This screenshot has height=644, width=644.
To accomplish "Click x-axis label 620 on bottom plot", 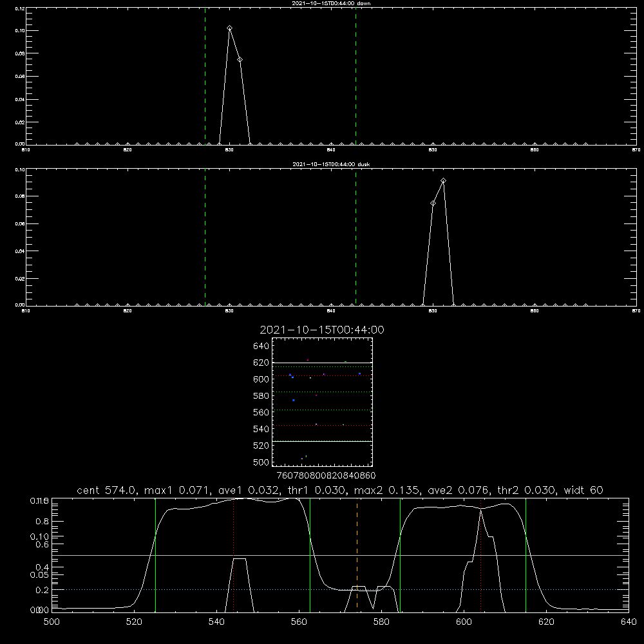I will pos(546,622).
